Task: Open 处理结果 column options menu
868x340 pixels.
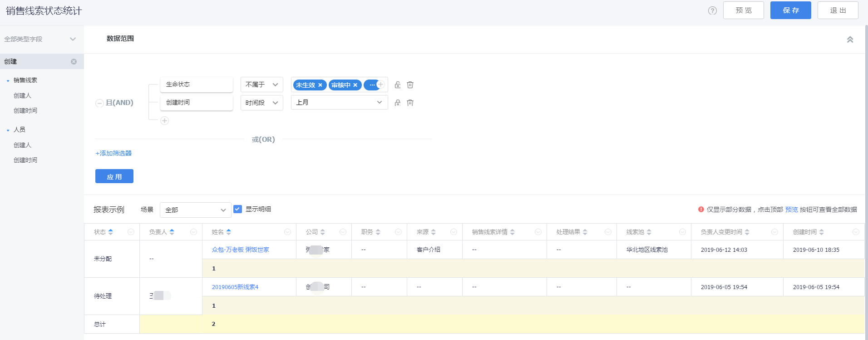Action: pyautogui.click(x=608, y=232)
